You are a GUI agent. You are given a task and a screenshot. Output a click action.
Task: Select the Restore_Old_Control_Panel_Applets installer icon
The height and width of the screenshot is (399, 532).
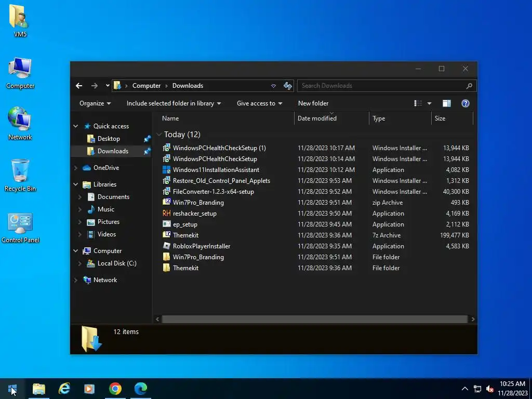click(x=166, y=181)
